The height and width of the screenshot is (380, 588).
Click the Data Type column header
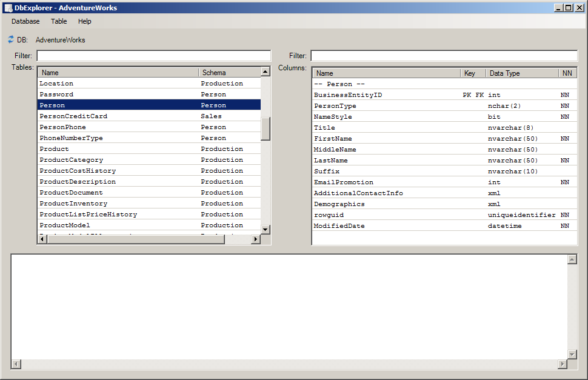pos(522,73)
